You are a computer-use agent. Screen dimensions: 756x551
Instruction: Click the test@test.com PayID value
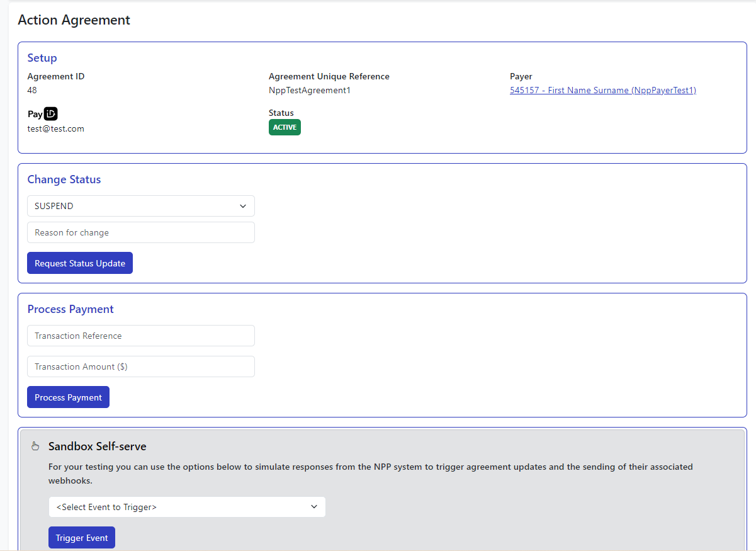(x=55, y=128)
